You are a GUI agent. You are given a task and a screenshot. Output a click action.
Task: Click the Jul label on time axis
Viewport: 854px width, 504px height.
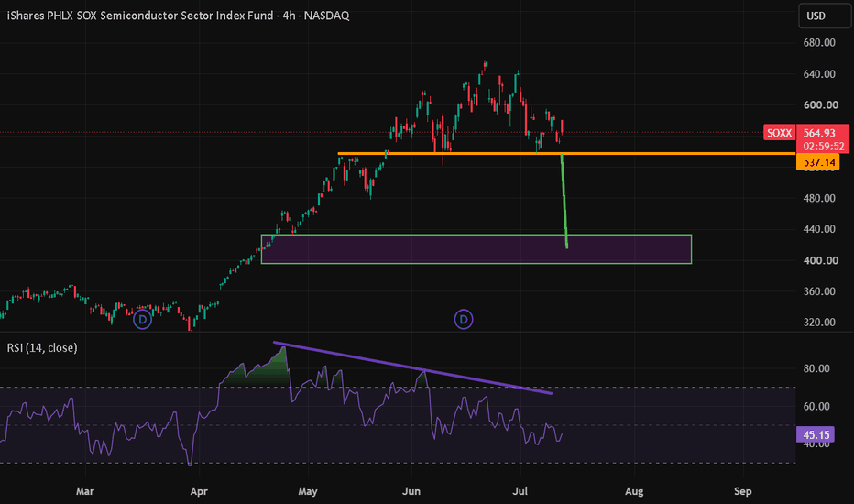tap(520, 491)
